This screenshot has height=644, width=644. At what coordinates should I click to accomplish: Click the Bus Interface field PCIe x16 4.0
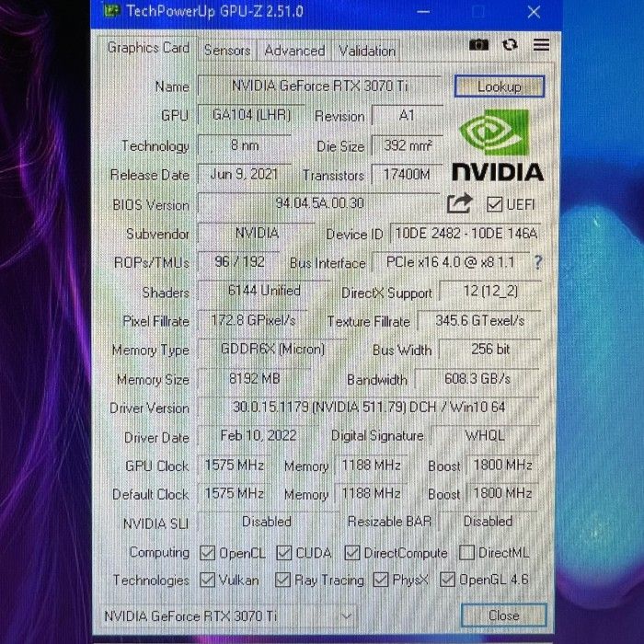(x=451, y=261)
